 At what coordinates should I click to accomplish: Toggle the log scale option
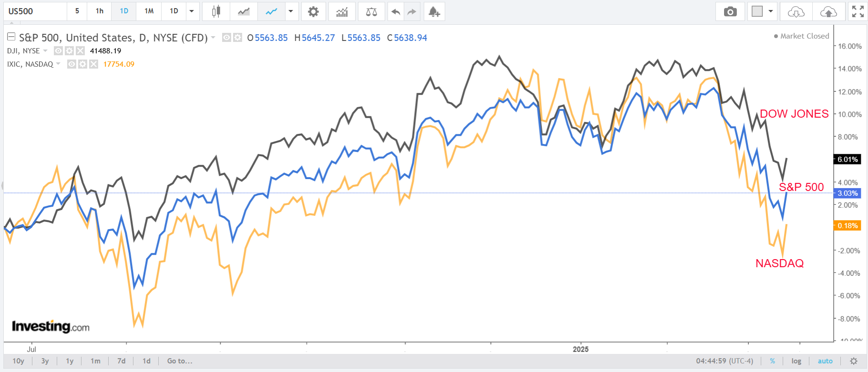coord(796,361)
